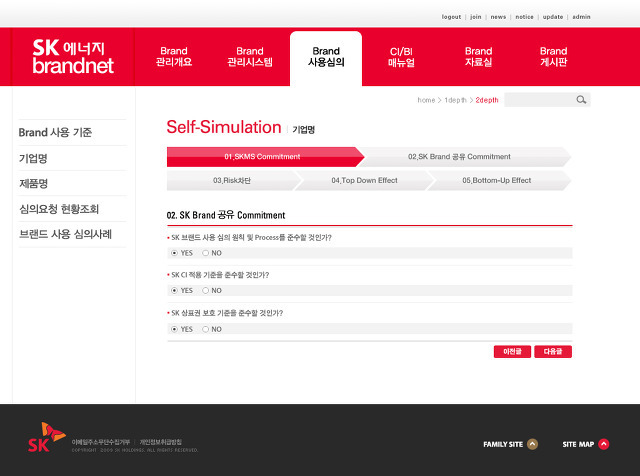Click the notice link
The height and width of the screenshot is (476, 640).
pos(524,17)
